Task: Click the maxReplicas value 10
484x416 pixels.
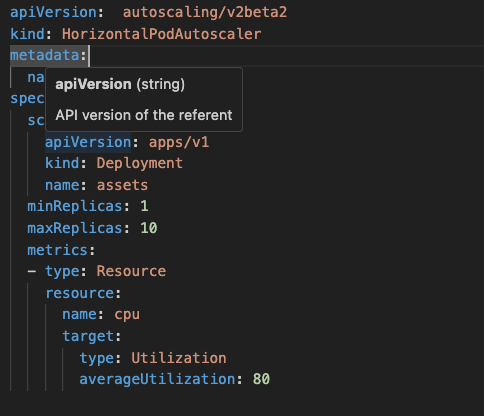Action: point(149,228)
